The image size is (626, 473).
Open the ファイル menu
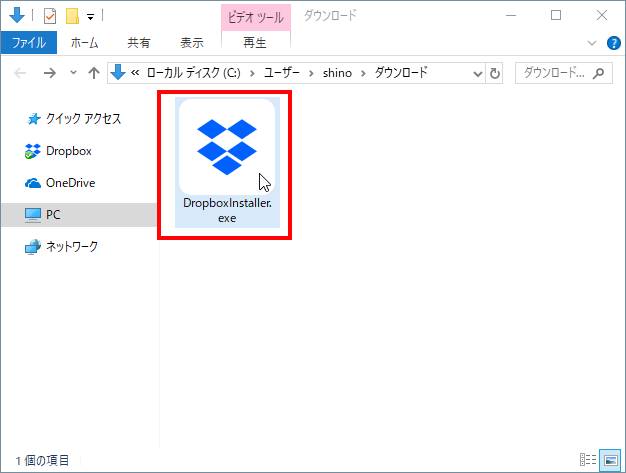coord(29,42)
